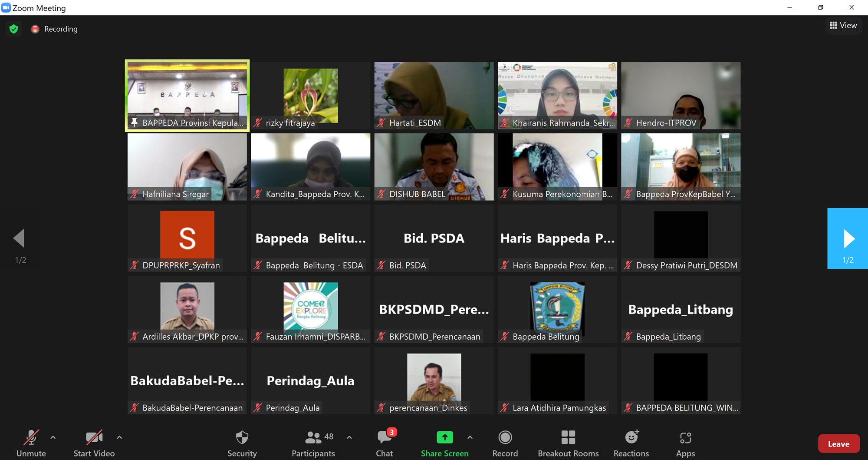
Task: Expand share options arrow beside Share Screen
Action: [x=470, y=437]
